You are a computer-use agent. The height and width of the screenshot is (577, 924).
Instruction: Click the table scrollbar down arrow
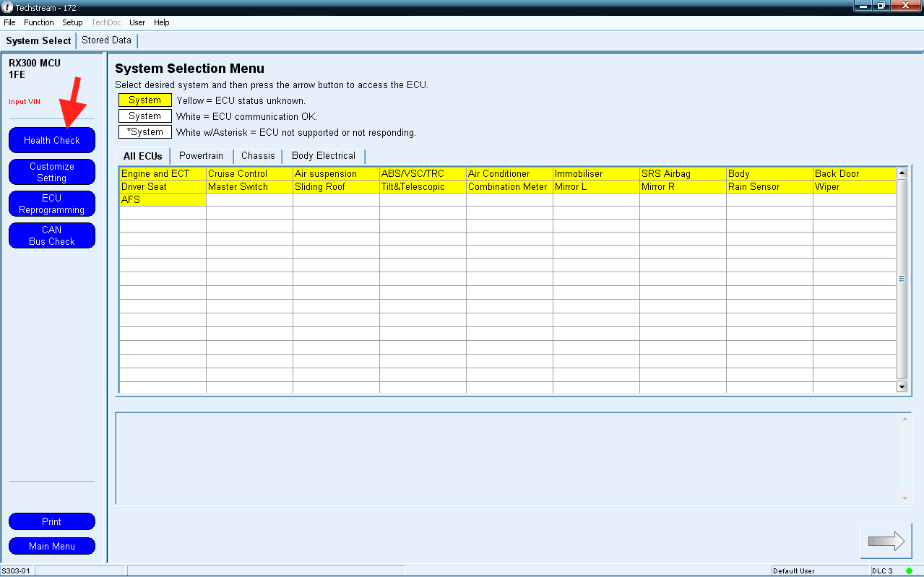[x=902, y=386]
